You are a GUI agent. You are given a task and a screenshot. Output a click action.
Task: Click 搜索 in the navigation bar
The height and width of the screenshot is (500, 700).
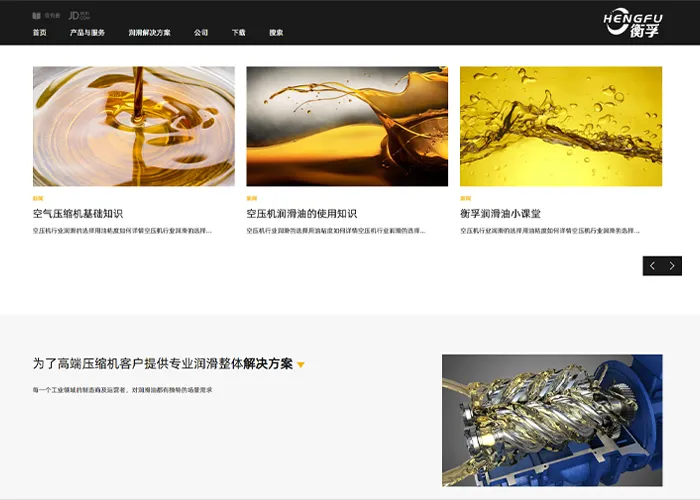tap(276, 33)
